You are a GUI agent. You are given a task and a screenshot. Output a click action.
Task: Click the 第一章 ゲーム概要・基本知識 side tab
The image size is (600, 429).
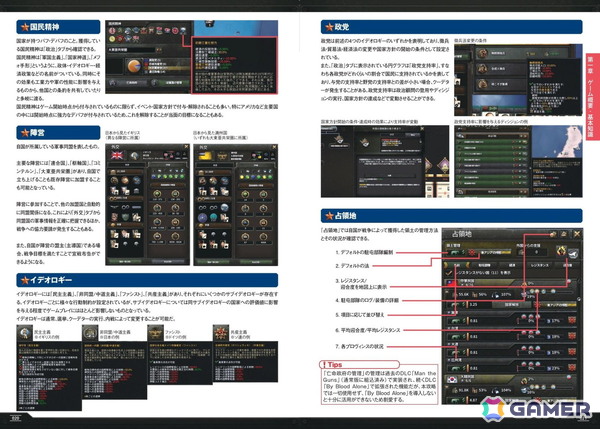pyautogui.click(x=591, y=97)
